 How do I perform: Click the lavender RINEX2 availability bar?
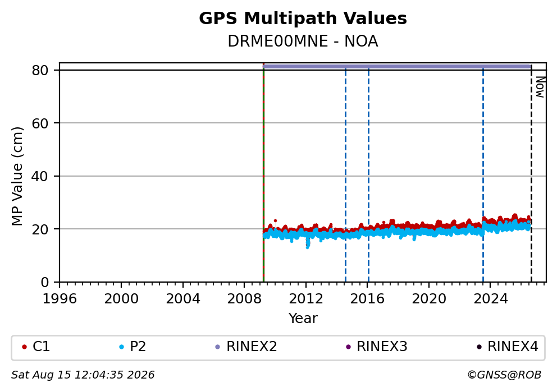point(396,66)
